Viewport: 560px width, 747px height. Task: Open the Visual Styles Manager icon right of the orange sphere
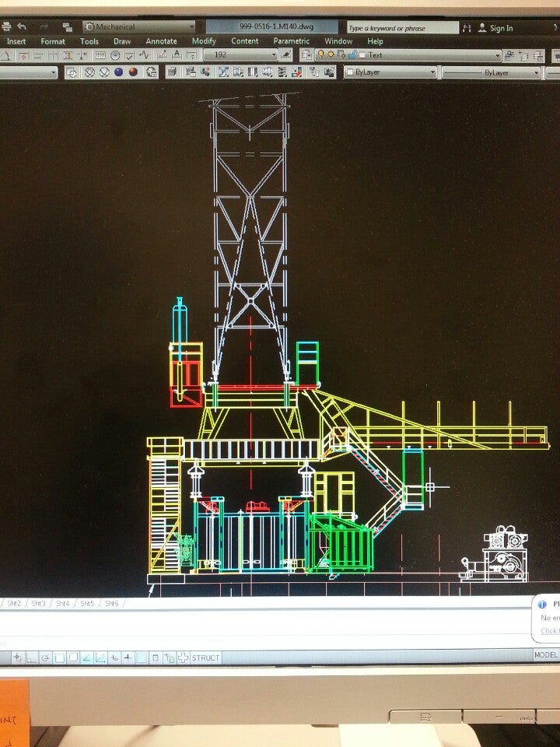[152, 72]
